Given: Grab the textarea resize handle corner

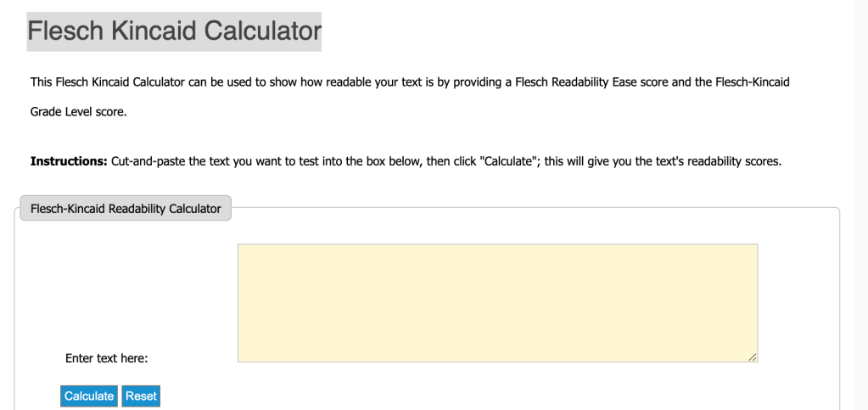Looking at the screenshot, I should point(753,357).
